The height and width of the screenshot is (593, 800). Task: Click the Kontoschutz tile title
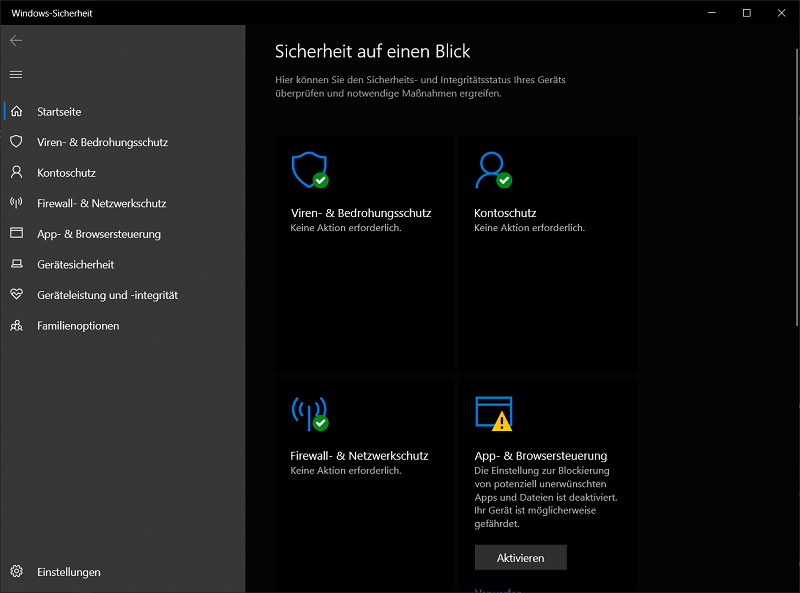coord(505,213)
